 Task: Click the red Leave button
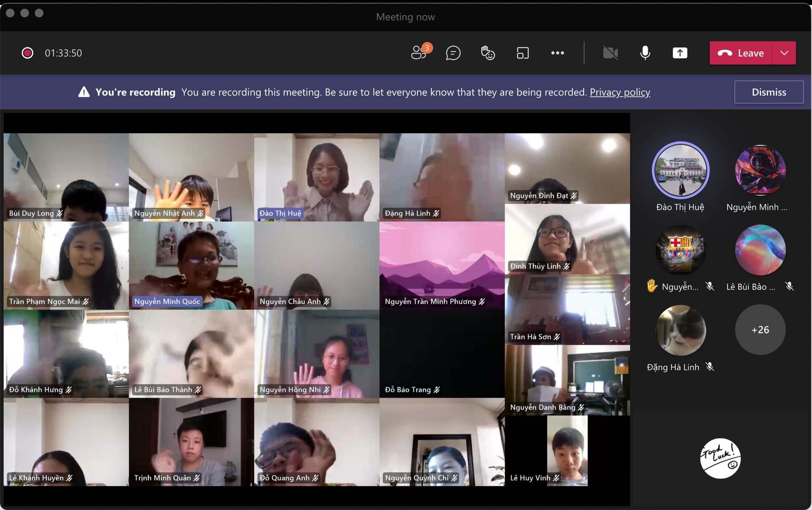[741, 53]
